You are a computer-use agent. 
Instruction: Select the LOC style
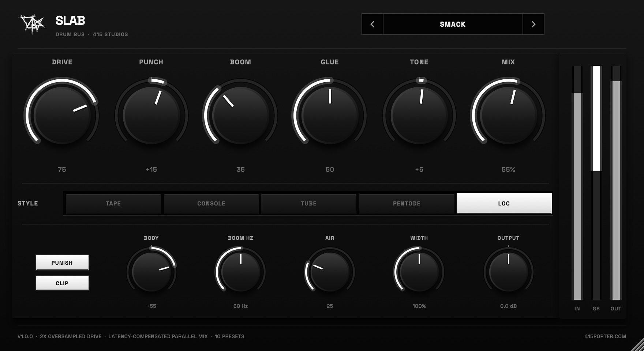[x=504, y=203]
